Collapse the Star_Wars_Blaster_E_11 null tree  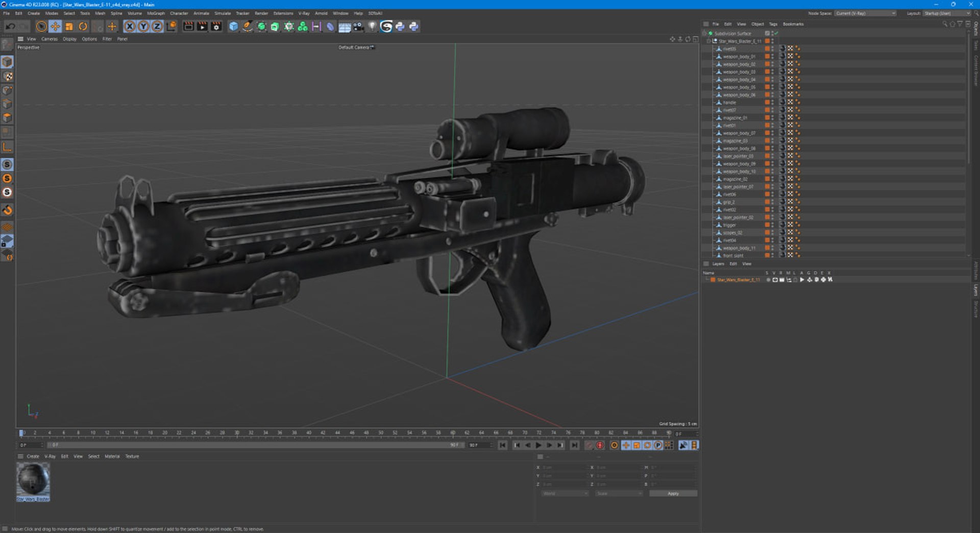[709, 41]
